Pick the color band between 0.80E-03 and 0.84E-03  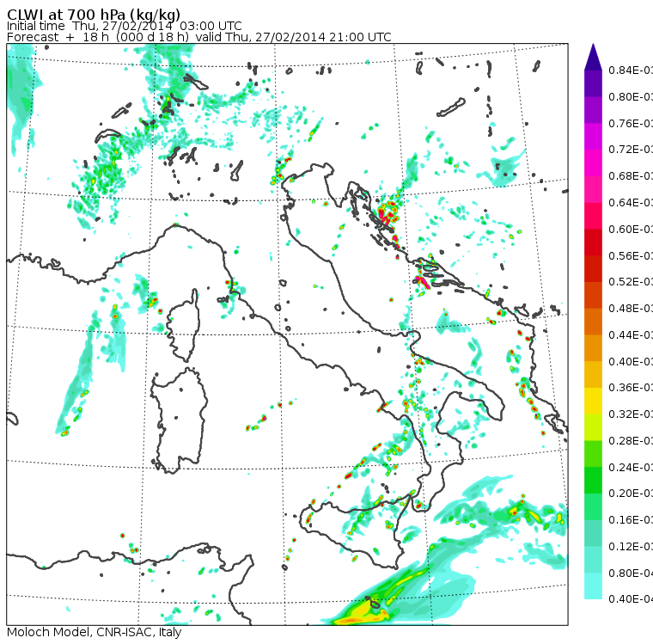click(593, 83)
